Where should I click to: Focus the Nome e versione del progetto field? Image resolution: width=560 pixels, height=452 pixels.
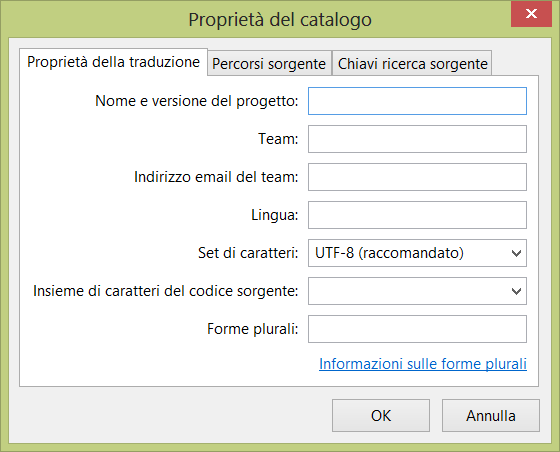coord(417,101)
